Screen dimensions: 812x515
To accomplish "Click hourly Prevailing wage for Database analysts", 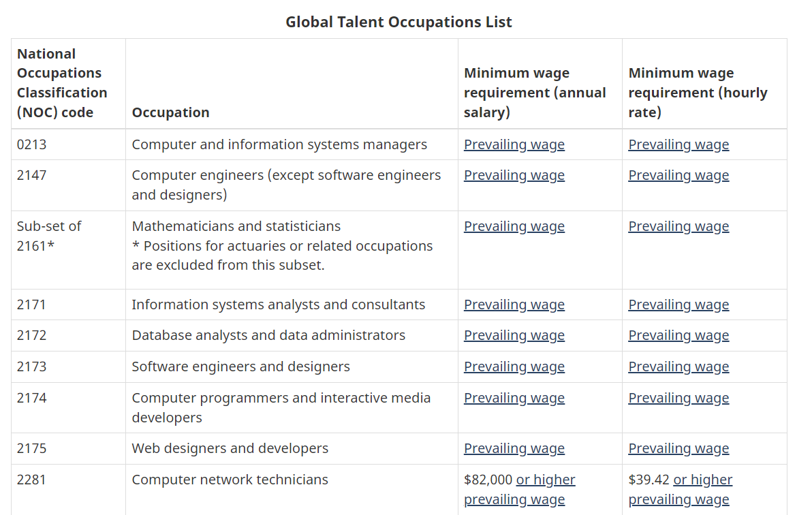I will (x=678, y=335).
